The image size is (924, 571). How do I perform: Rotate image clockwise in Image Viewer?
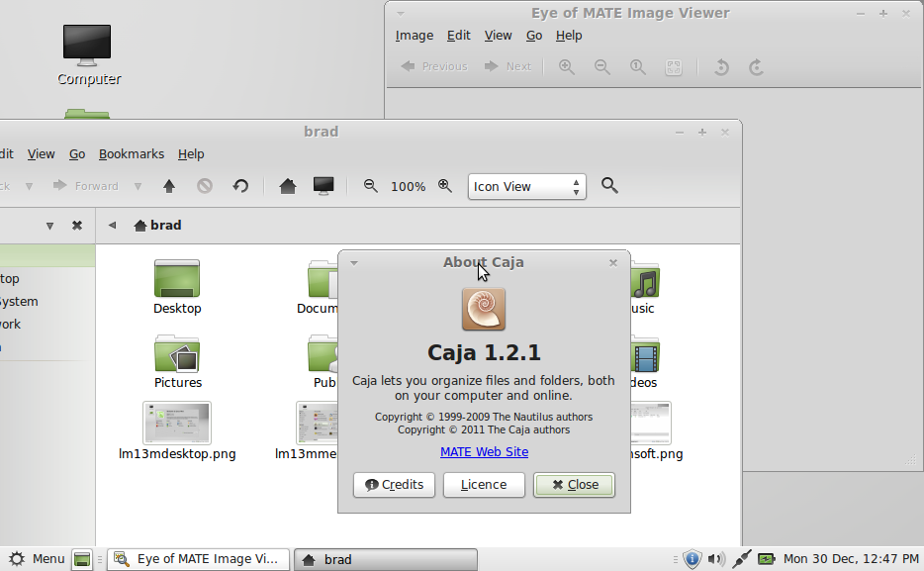click(757, 67)
